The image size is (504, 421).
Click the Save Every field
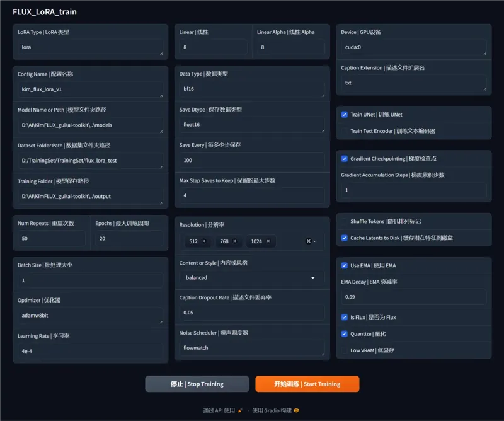click(x=252, y=160)
